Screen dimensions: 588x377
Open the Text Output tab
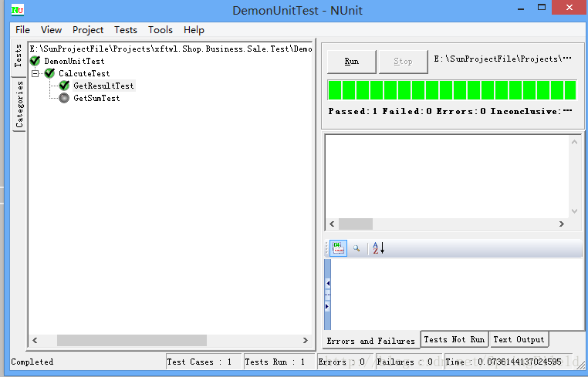(x=519, y=339)
